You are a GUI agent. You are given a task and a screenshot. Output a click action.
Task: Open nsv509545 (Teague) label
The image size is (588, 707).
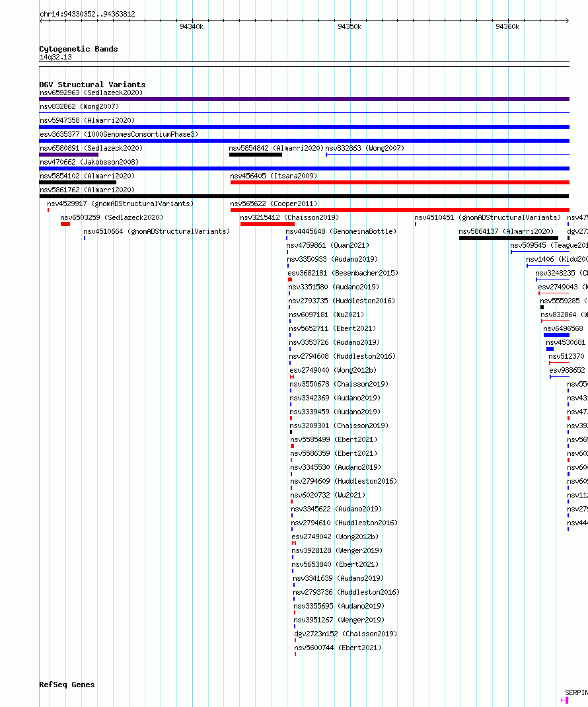549,245
